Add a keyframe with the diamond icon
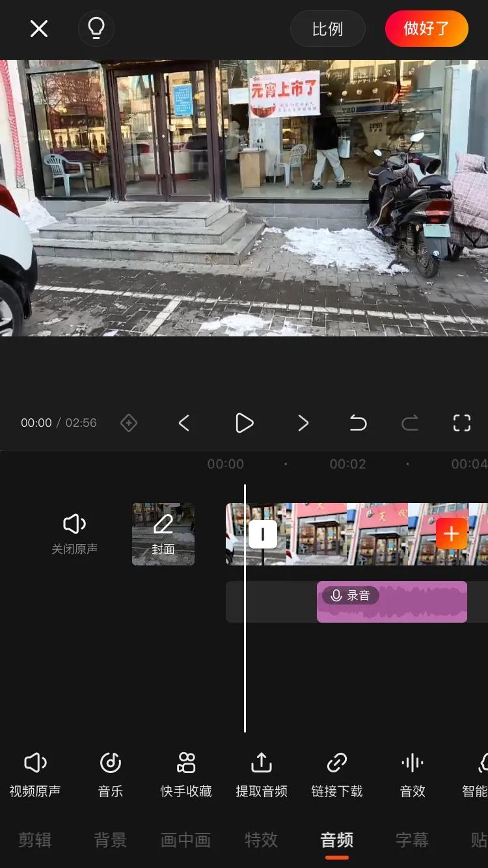The image size is (488, 868). click(x=129, y=423)
